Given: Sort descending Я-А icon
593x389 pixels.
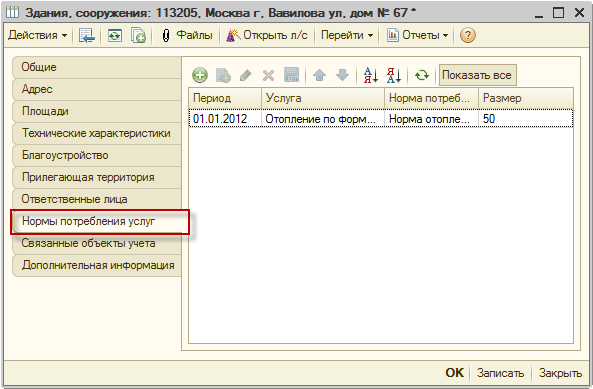Looking at the screenshot, I should click(x=394, y=75).
